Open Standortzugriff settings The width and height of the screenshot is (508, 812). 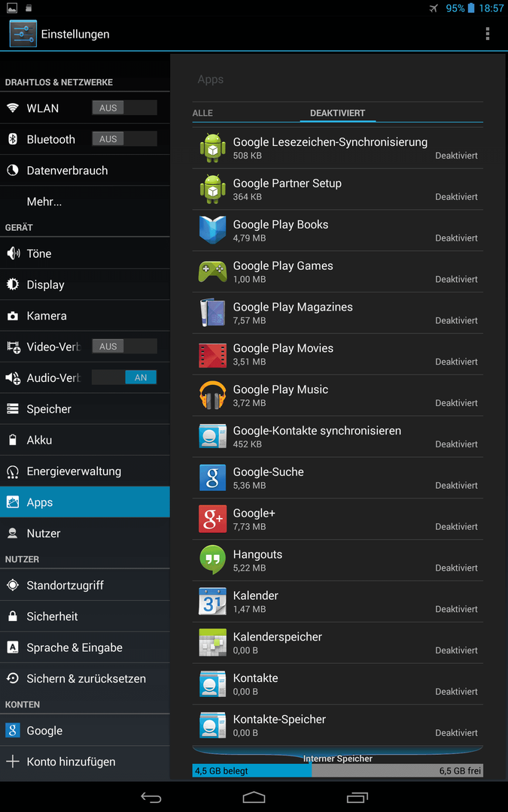[85, 585]
